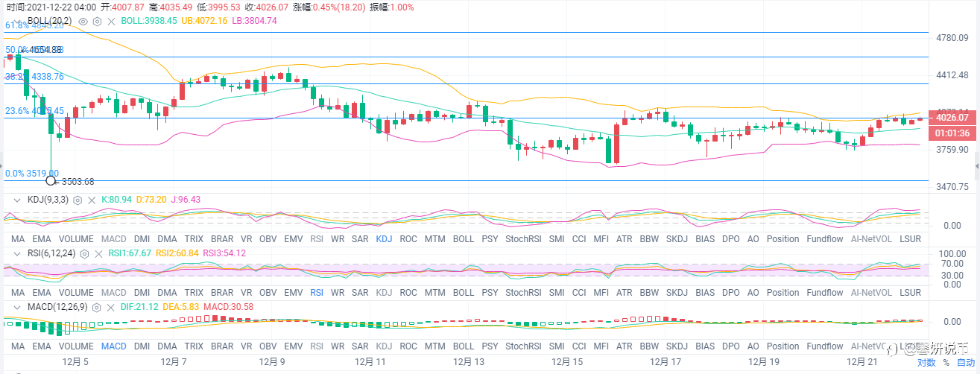Open KDJ(9,3,3) settings hexagon icon

pos(78,200)
